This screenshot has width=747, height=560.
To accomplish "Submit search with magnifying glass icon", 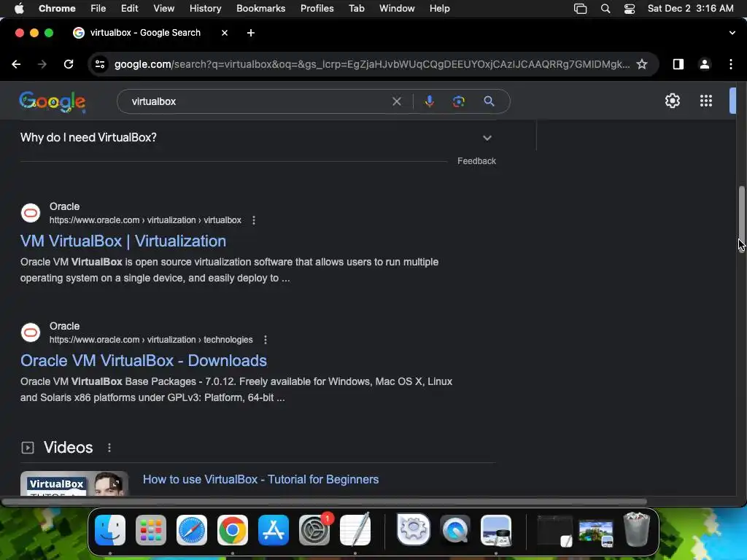I will [x=489, y=101].
